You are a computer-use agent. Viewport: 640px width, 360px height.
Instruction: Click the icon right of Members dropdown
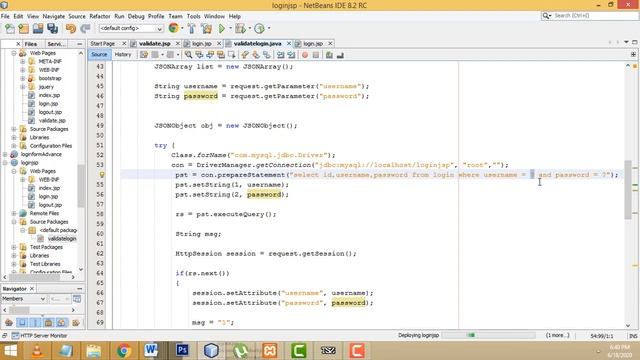point(77,299)
